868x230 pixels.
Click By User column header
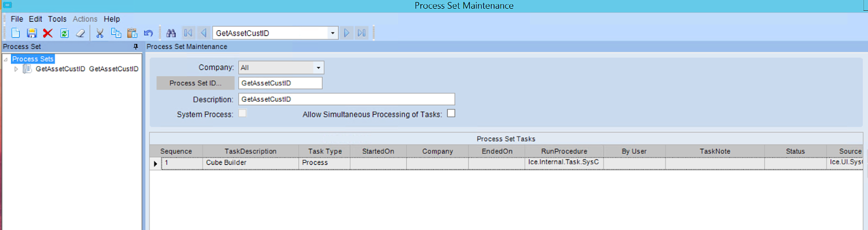[x=634, y=151]
